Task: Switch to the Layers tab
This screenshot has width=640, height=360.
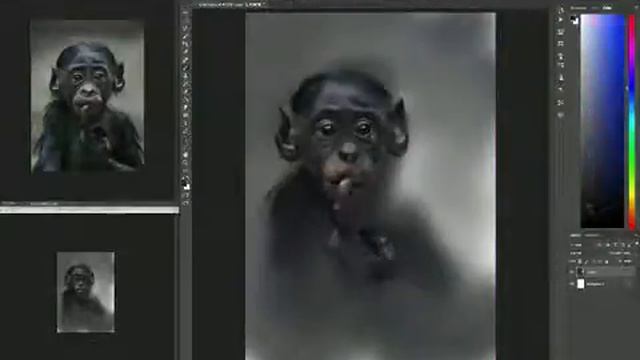Action: (576, 236)
